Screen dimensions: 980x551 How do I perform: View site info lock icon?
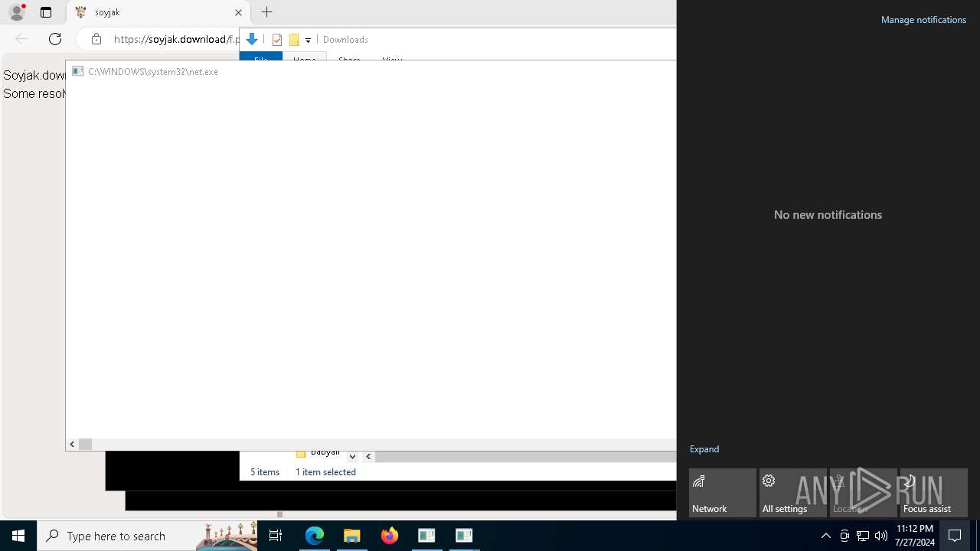(96, 39)
